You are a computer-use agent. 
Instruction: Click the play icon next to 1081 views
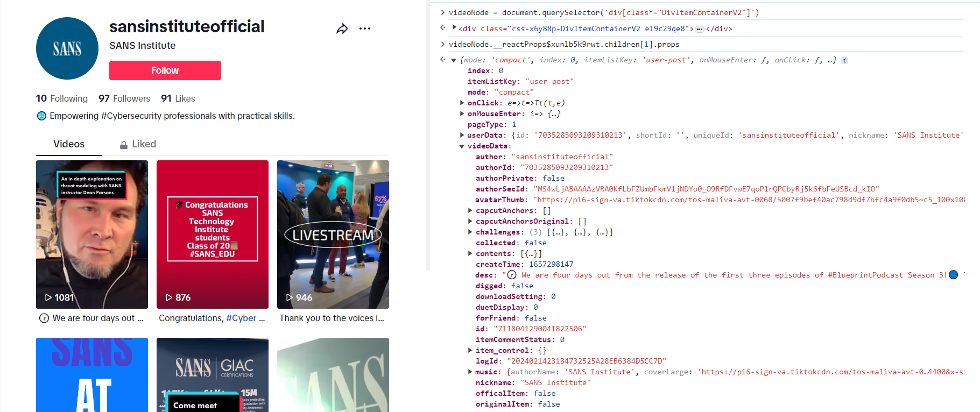(48, 297)
